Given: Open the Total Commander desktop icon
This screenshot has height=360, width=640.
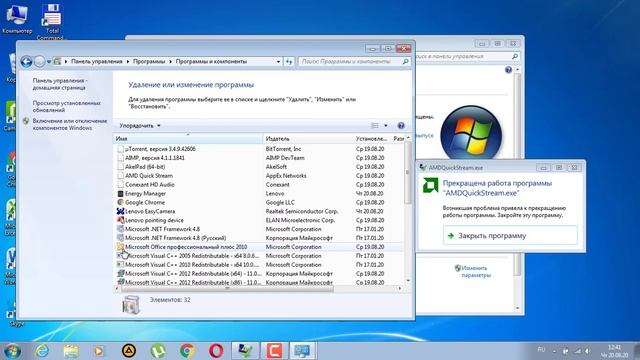Looking at the screenshot, I should pos(51,22).
